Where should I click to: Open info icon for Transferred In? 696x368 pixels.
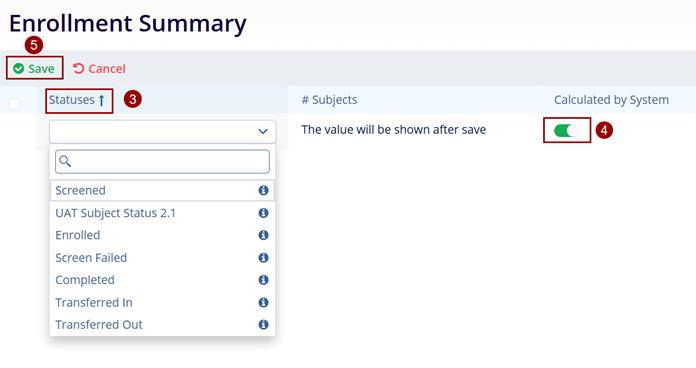263,303
